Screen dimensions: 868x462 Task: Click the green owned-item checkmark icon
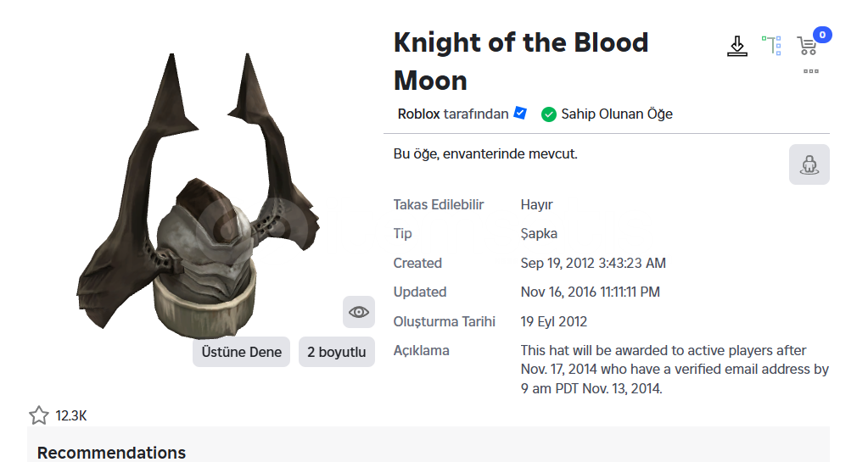(x=549, y=114)
